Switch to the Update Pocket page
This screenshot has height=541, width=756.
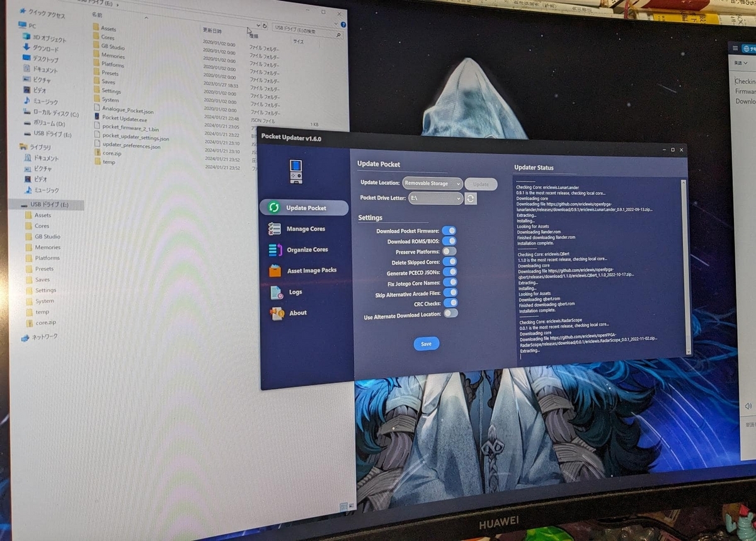[304, 207]
